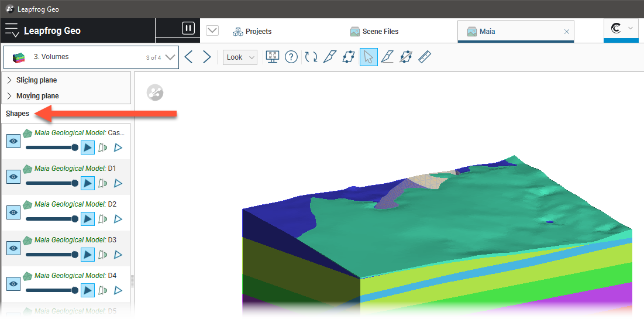Click the slice mode icon for D4

(103, 290)
